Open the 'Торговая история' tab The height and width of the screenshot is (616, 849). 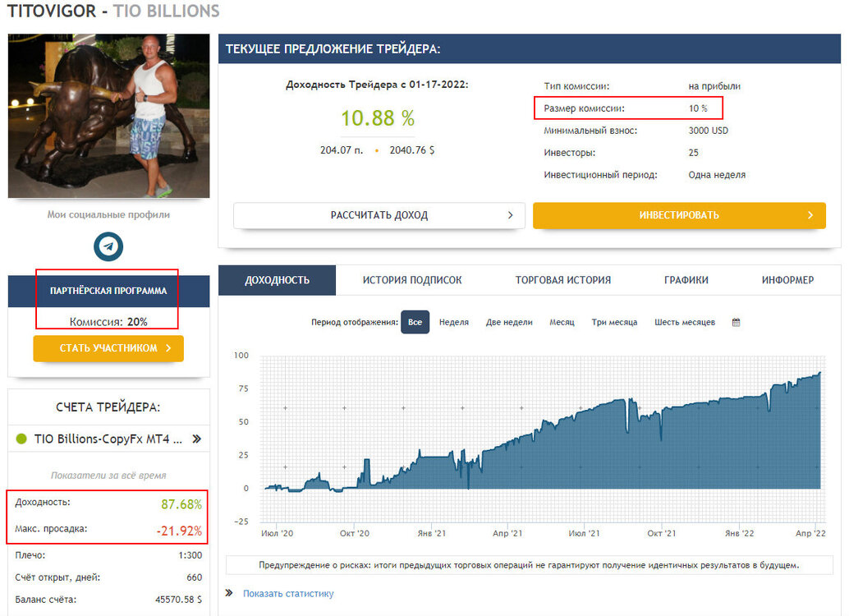563,280
